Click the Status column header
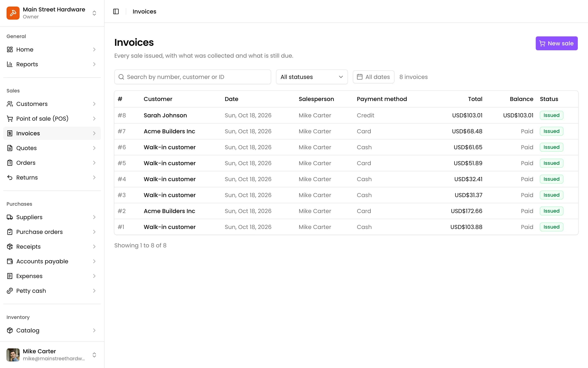Viewport: 588px width, 368px height. pyautogui.click(x=549, y=99)
